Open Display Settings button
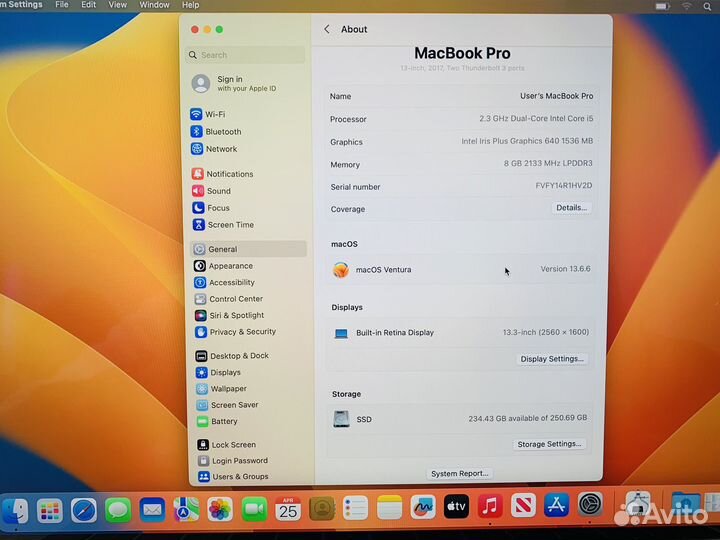Image resolution: width=720 pixels, height=540 pixels. (x=552, y=359)
